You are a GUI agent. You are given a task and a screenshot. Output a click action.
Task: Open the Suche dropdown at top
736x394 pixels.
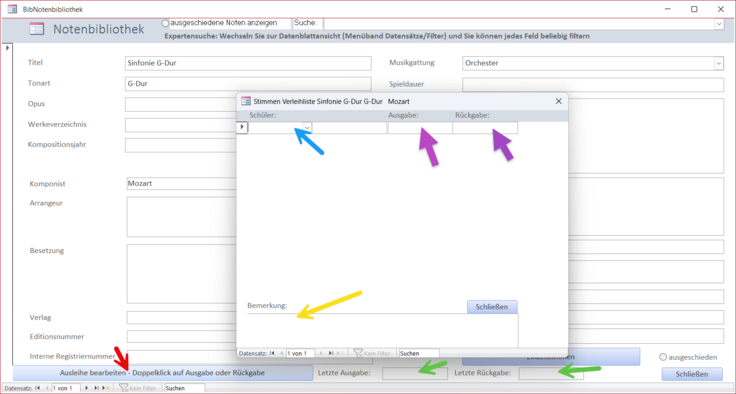coord(719,24)
